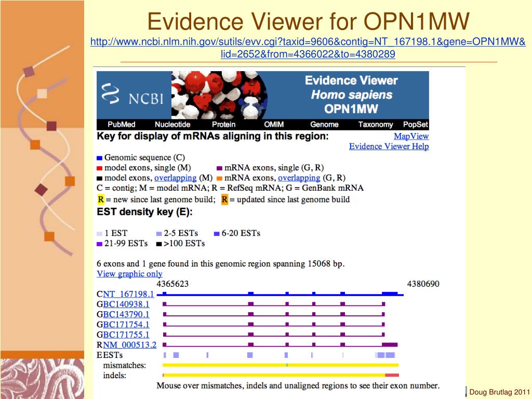Open the PopSet menu item
Screen dimensions: 532x399
point(416,125)
